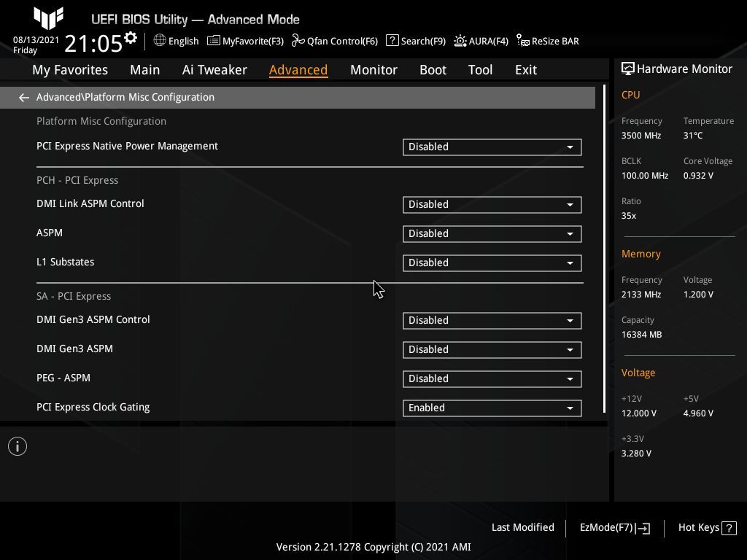747x560 pixels.
Task: Click the breadcrumb Advanced\Platform Misc Configuration
Action: tap(125, 97)
